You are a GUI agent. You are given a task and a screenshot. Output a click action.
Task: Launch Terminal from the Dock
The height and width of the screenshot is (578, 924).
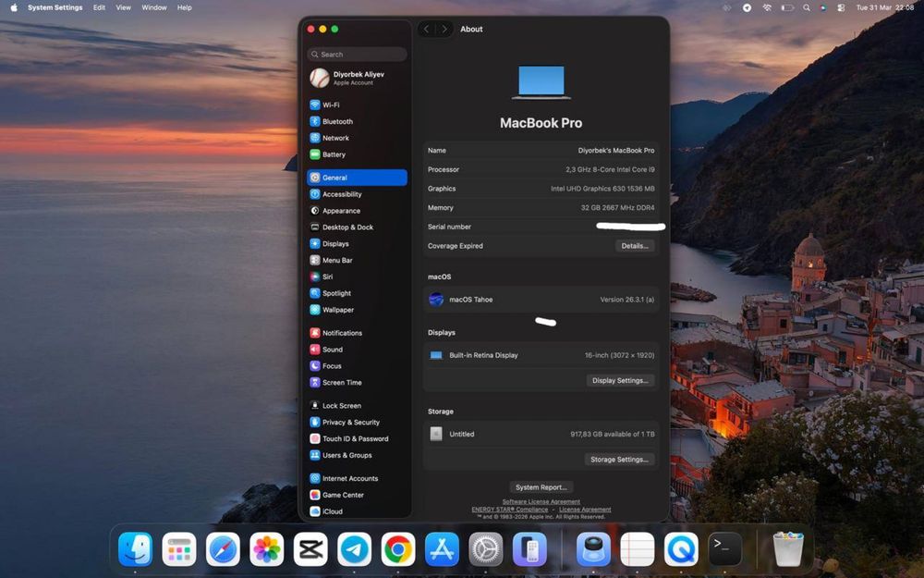[x=724, y=549]
